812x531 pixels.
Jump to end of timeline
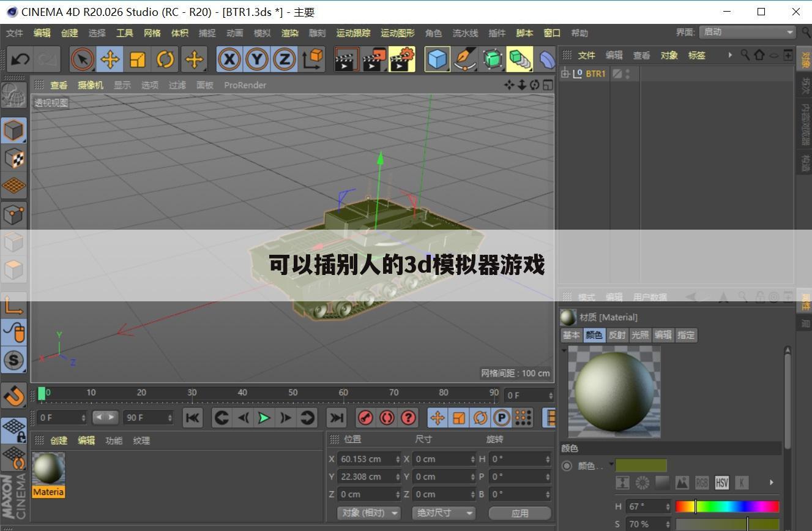click(337, 418)
